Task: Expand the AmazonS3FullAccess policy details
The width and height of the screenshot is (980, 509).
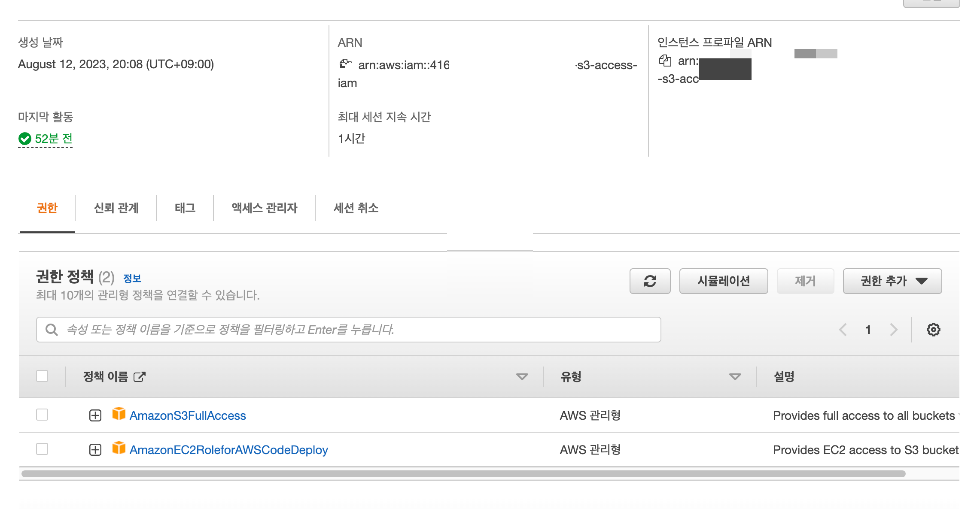Action: coord(95,415)
